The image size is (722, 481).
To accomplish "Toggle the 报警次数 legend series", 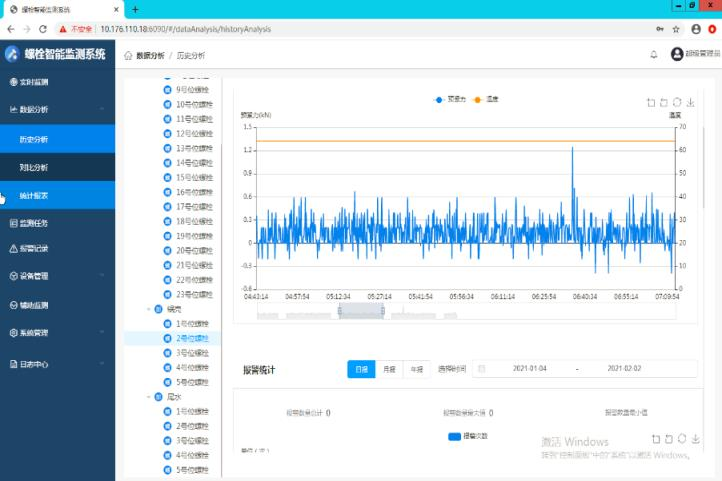I will (x=468, y=436).
